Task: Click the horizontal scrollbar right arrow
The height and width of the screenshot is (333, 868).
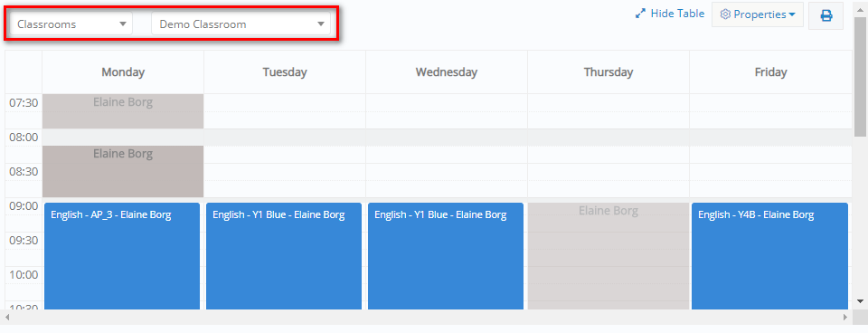Action: point(845,317)
